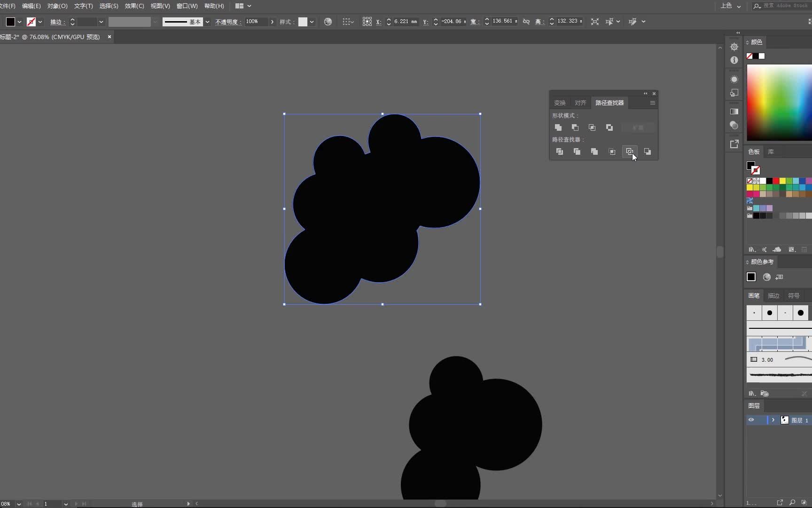The image size is (812, 508).
Task: Click the 不透明度 label link
Action: pos(228,22)
